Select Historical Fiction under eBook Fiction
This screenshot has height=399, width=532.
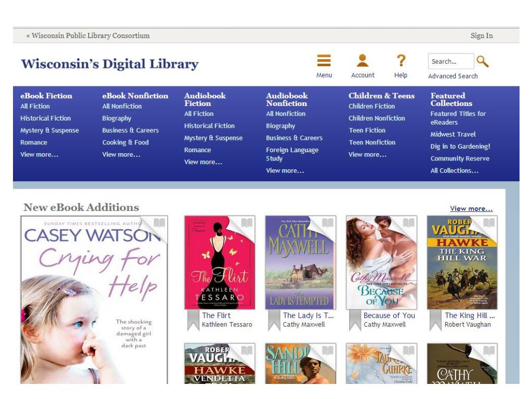coord(46,118)
